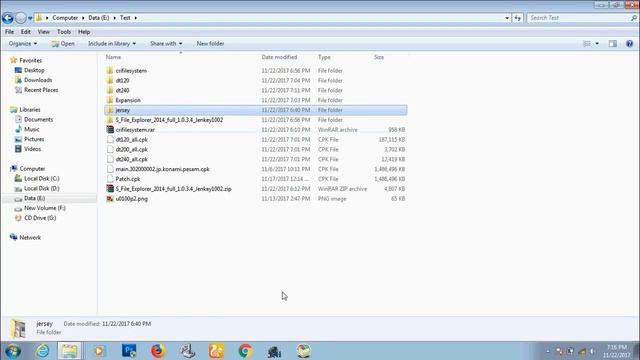Open the Windows Start button
Image resolution: width=640 pixels, height=360 pixels.
point(13,351)
